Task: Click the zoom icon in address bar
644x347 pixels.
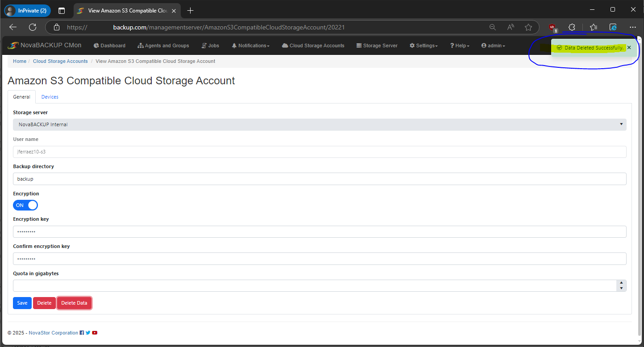Action: point(493,27)
